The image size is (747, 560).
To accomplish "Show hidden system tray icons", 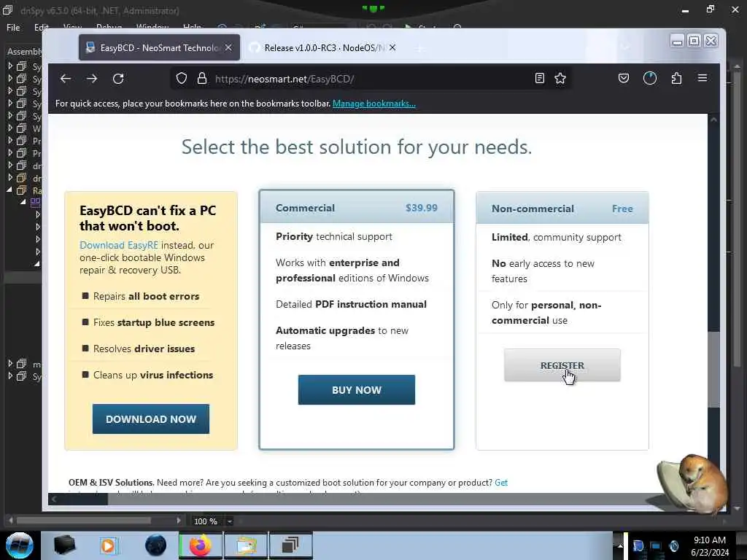I will 620,545.
